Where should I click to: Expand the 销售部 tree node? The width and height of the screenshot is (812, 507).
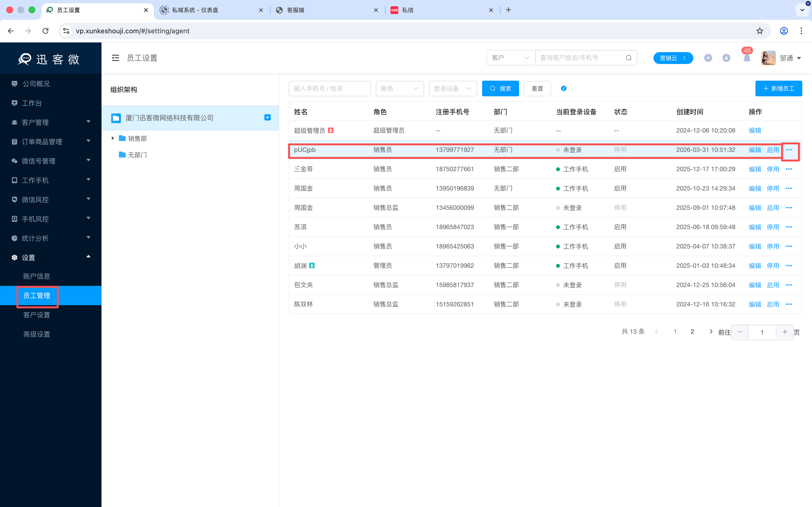[x=113, y=138]
